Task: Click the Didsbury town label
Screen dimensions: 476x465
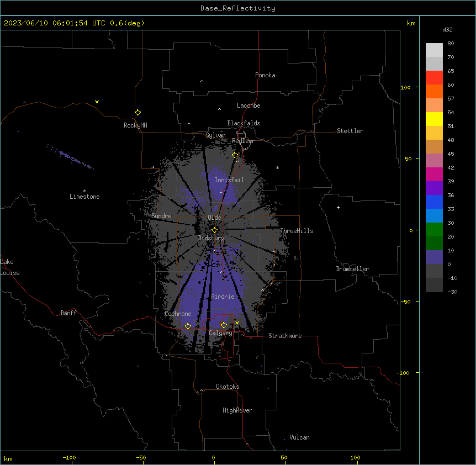Action: point(211,238)
